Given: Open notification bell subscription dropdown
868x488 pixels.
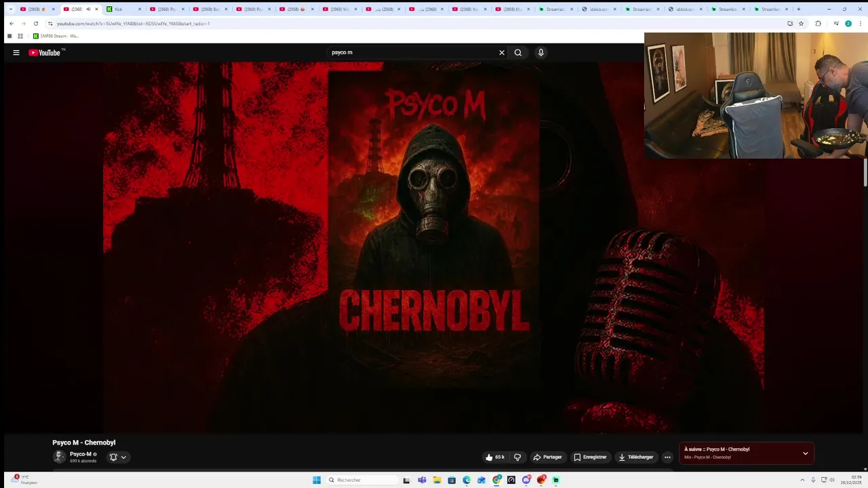Looking at the screenshot, I should 118,457.
